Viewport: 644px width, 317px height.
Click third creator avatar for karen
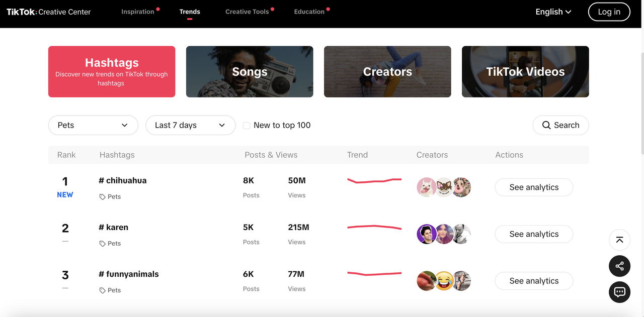[461, 234]
